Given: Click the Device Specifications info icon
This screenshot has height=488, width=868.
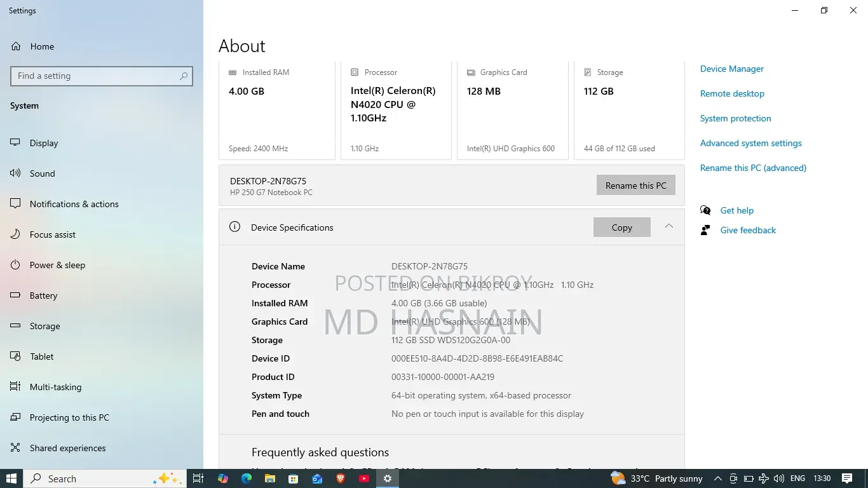Looking at the screenshot, I should tap(234, 227).
